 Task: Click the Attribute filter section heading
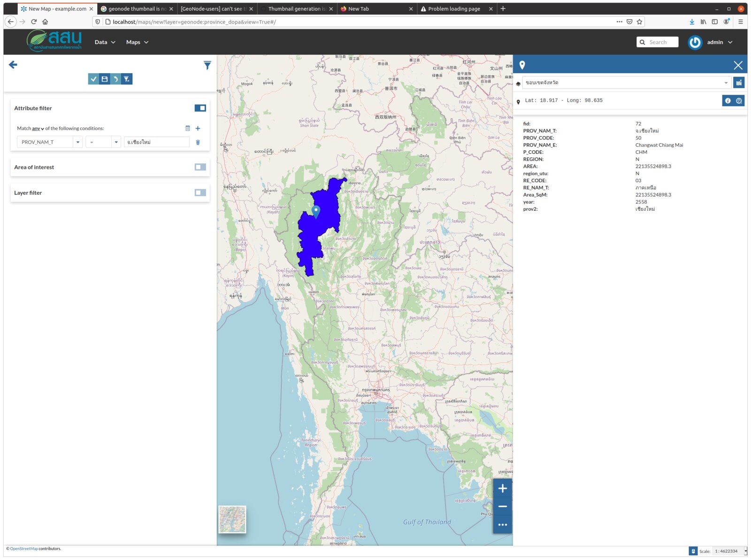pyautogui.click(x=33, y=108)
